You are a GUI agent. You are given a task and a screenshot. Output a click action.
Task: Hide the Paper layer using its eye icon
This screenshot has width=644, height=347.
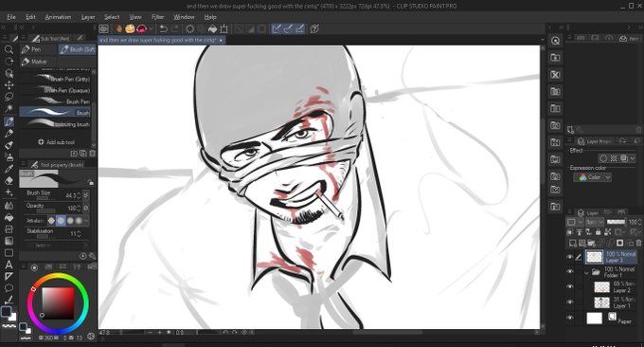570,318
